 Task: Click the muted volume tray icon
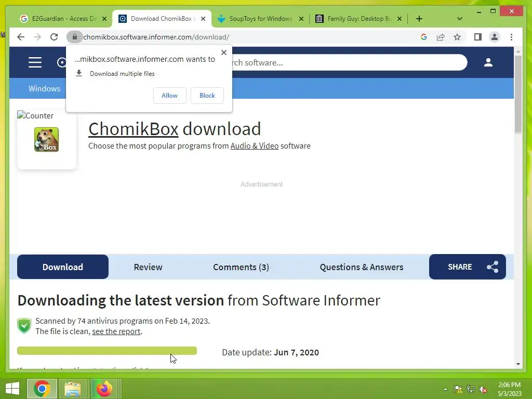coord(483,389)
